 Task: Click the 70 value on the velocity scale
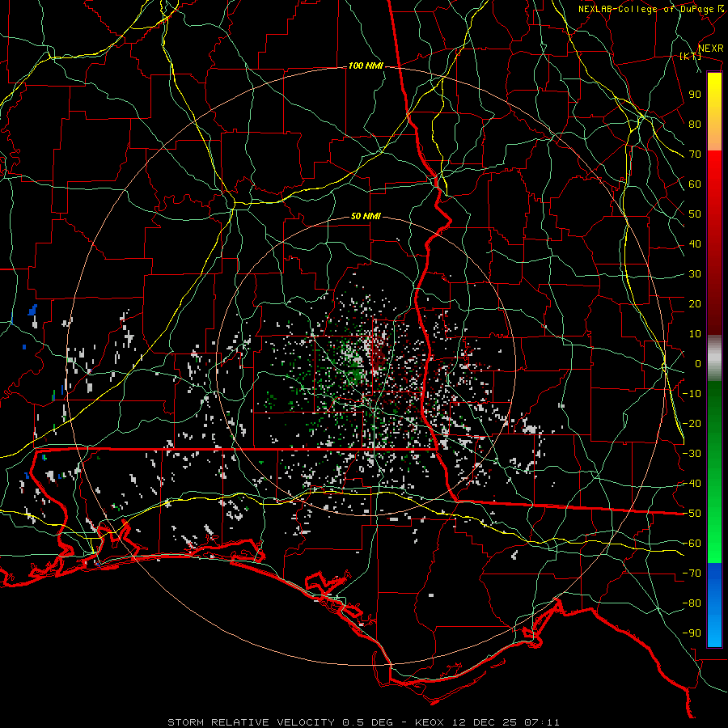(695, 154)
